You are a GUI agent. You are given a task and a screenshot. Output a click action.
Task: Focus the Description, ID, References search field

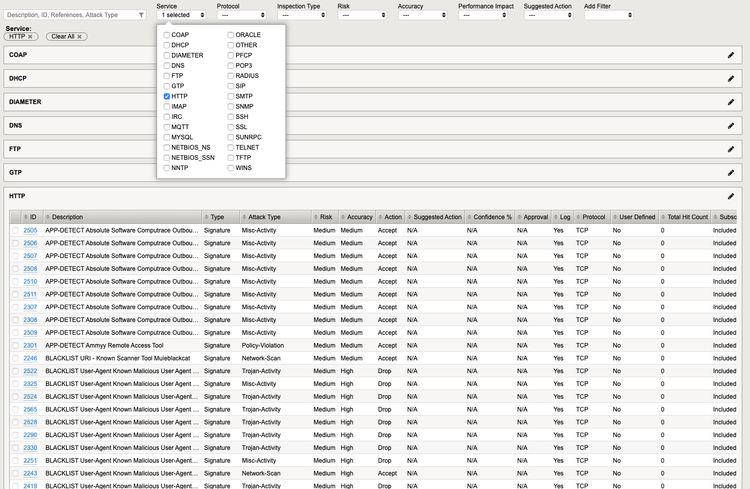point(70,15)
